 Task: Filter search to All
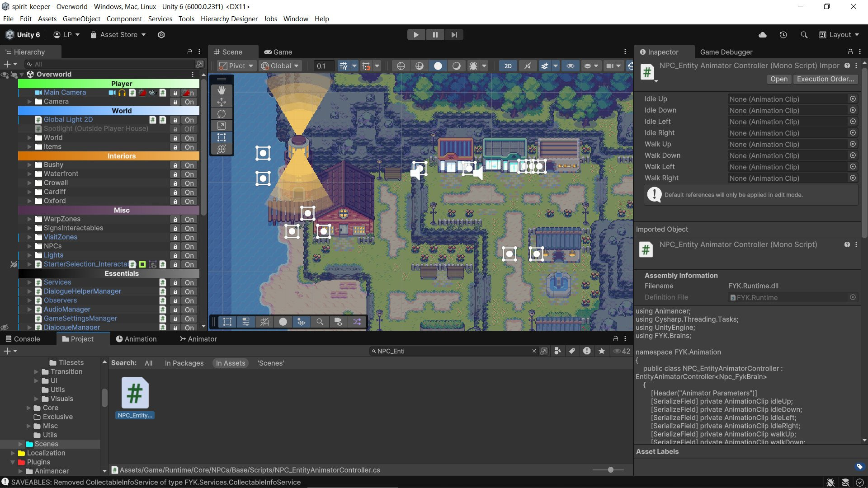148,363
